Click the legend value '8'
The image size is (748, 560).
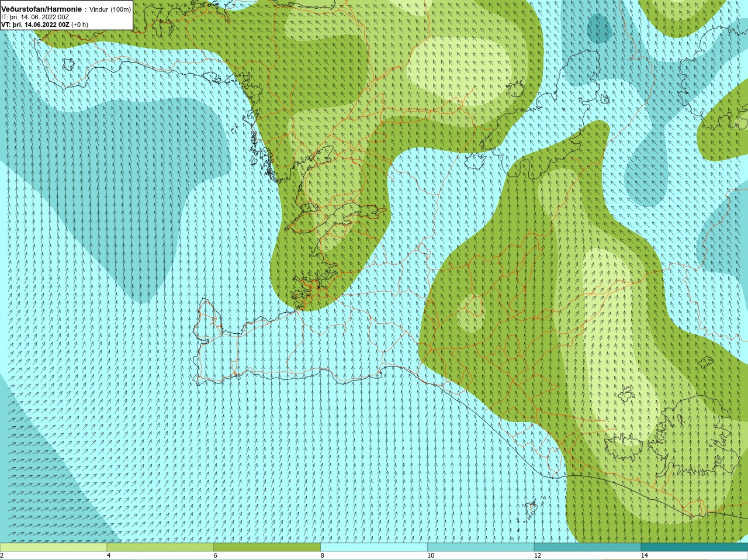pyautogui.click(x=323, y=556)
